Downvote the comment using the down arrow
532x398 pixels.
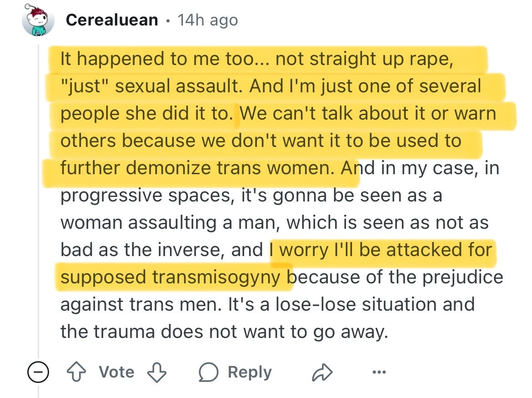tap(156, 372)
